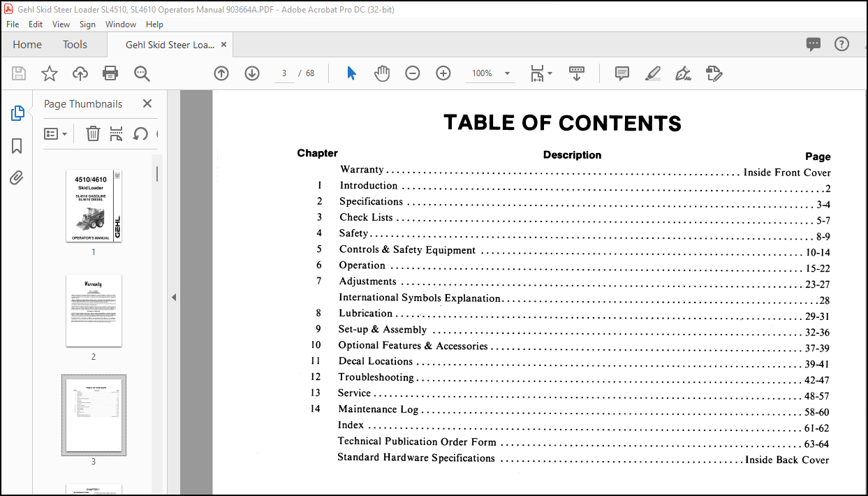This screenshot has height=496, width=868.
Task: Click the Adjustments contents entry
Action: pos(367,282)
